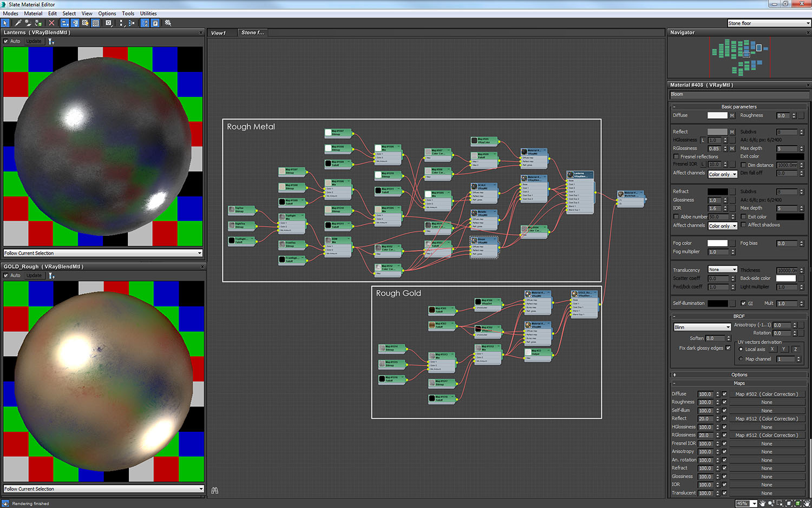
Task: Click the binoculars search icon in view
Action: (215, 491)
